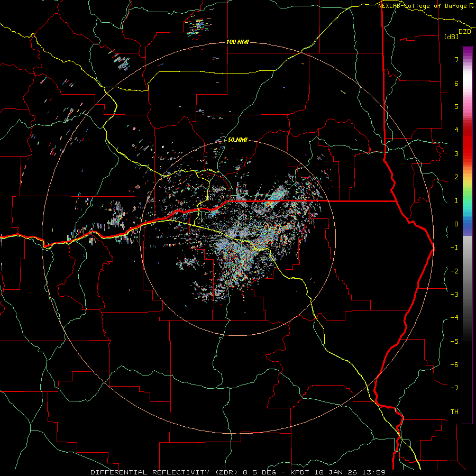Click the 1 value on color scale
476x476 pixels.
(x=456, y=200)
